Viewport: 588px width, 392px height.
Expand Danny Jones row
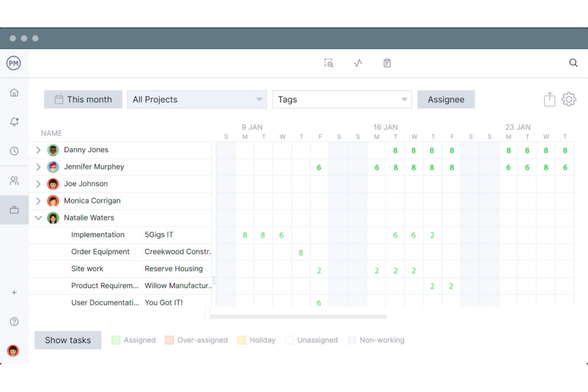click(38, 150)
